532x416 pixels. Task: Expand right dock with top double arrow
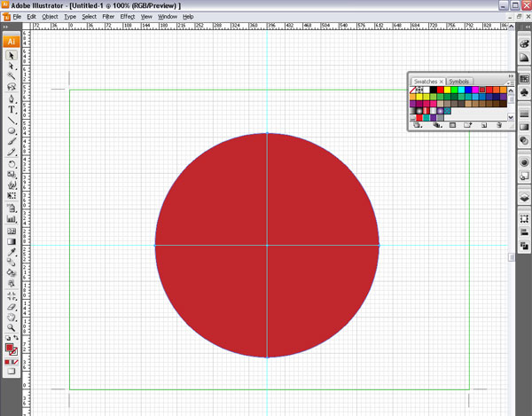pos(528,27)
